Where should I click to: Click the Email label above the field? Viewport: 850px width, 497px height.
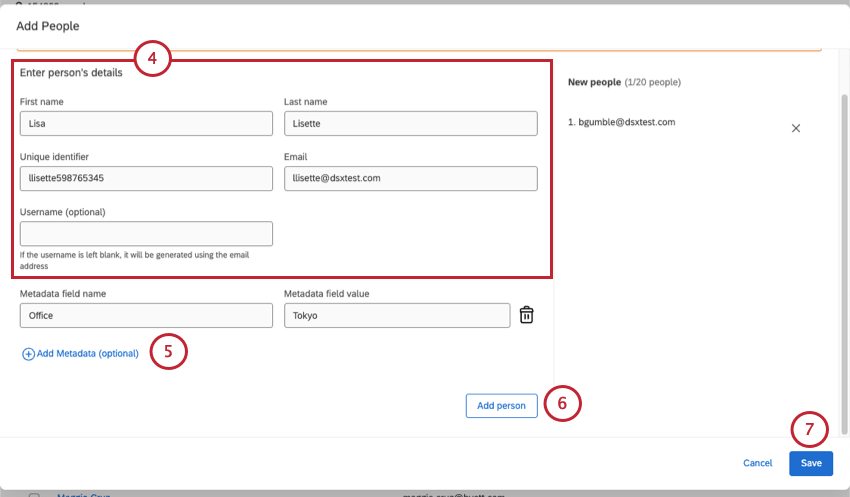[295, 157]
